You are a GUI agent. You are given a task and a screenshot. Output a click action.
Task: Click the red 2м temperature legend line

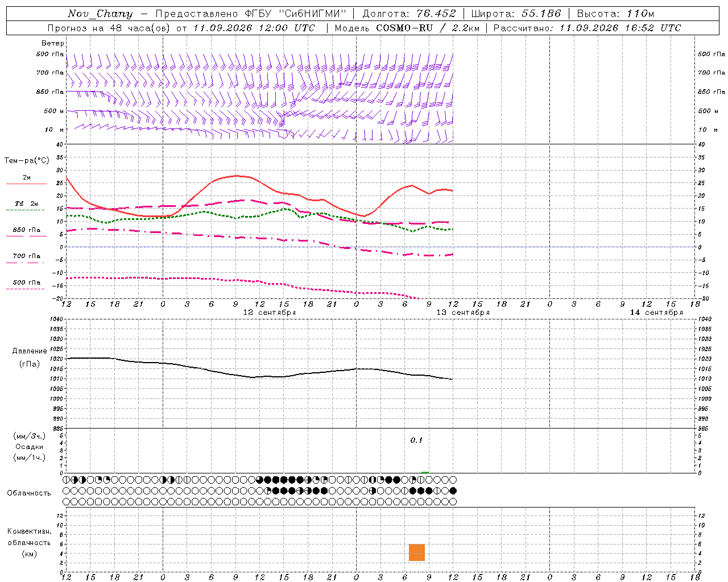point(26,184)
